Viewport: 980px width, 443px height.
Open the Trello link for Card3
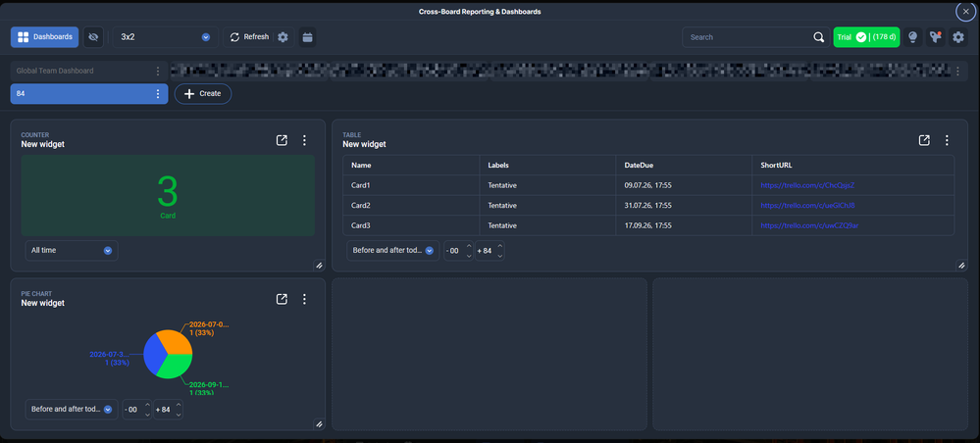click(809, 225)
